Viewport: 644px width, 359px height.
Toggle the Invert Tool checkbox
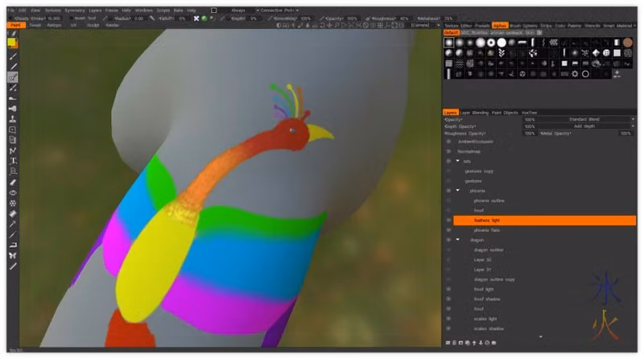click(x=72, y=19)
